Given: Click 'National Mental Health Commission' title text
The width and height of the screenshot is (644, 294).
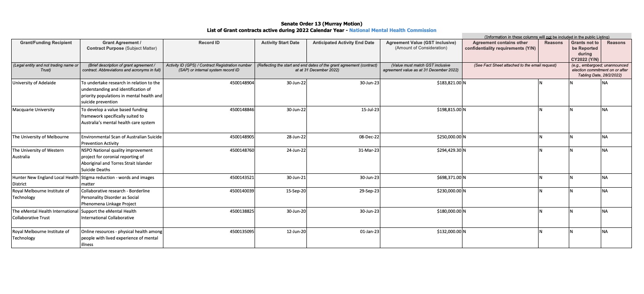Looking at the screenshot, I should [392, 30].
